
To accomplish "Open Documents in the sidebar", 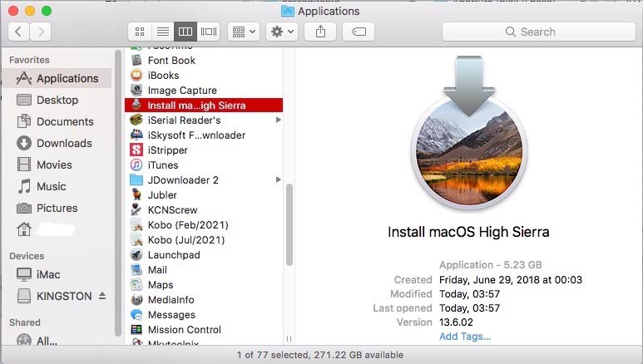I will pyautogui.click(x=57, y=121).
